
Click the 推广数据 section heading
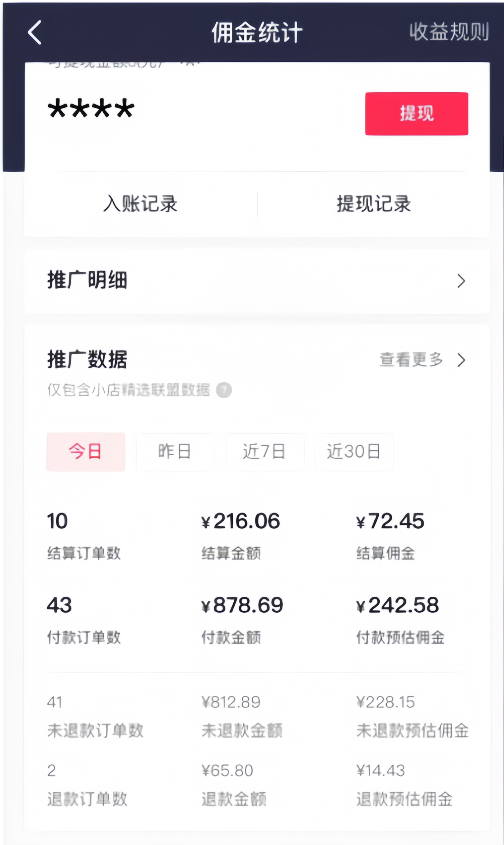(87, 359)
